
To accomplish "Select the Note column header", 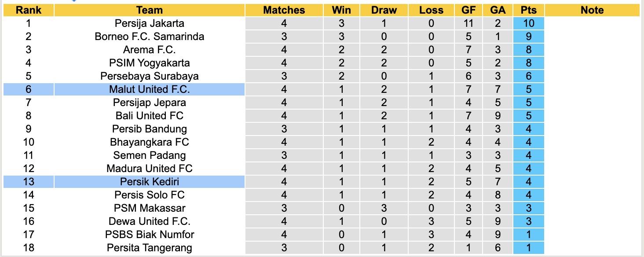I will pyautogui.click(x=592, y=10).
